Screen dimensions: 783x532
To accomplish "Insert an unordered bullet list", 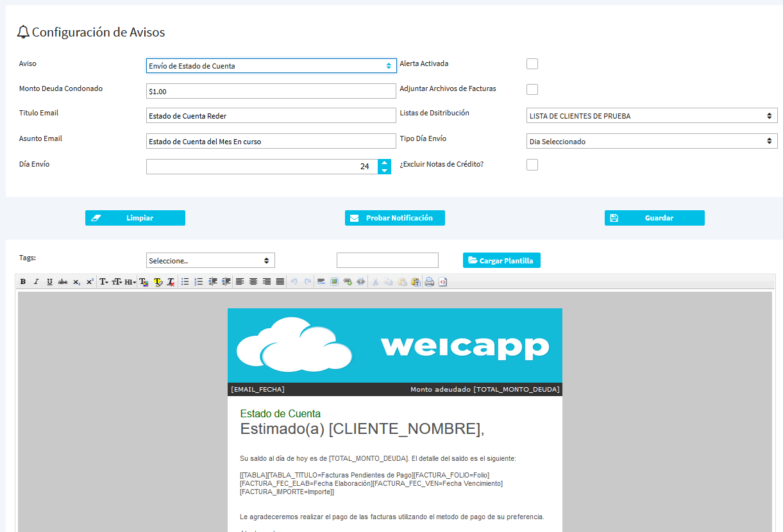I will (185, 281).
